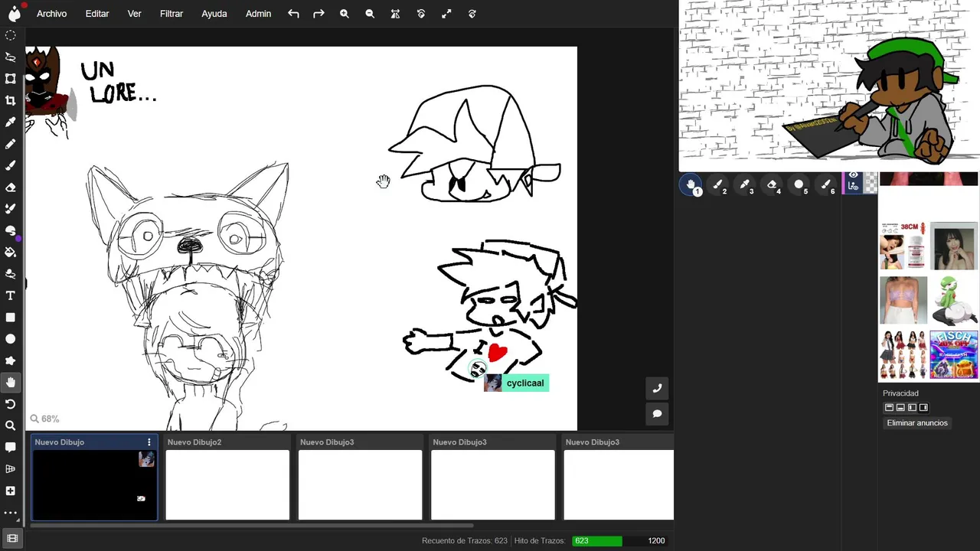Screen dimensions: 980x551
Task: Select the comment tool in left toolbar
Action: [11, 447]
